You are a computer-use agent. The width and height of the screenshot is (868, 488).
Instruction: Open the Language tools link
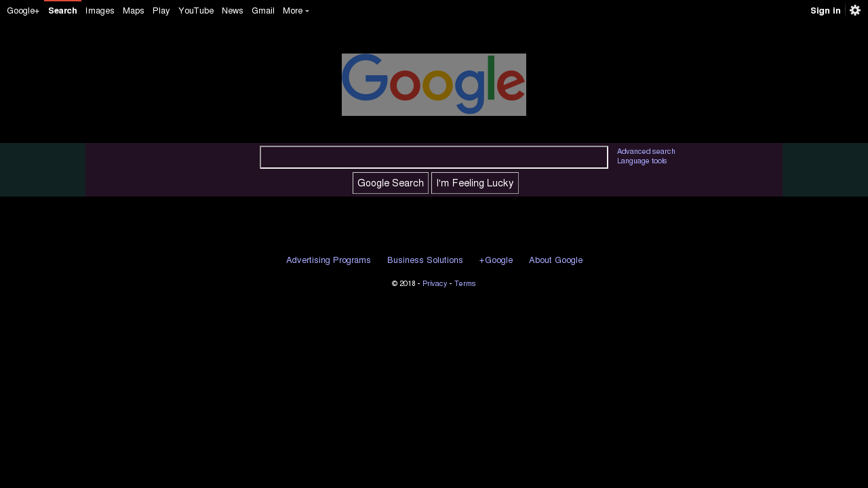point(642,161)
